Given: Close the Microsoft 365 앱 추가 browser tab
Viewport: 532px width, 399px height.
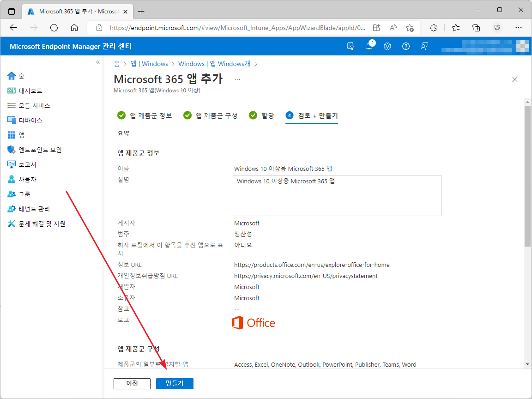Looking at the screenshot, I should click(125, 12).
